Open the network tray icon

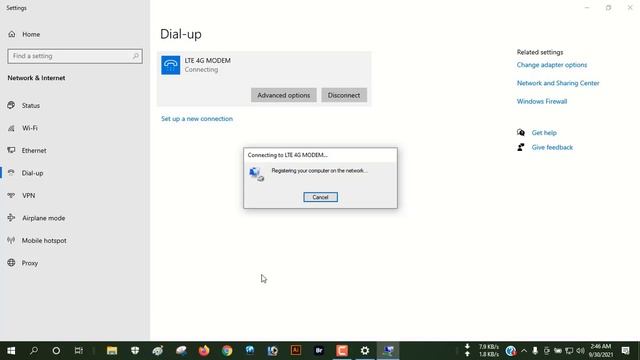coord(569,351)
